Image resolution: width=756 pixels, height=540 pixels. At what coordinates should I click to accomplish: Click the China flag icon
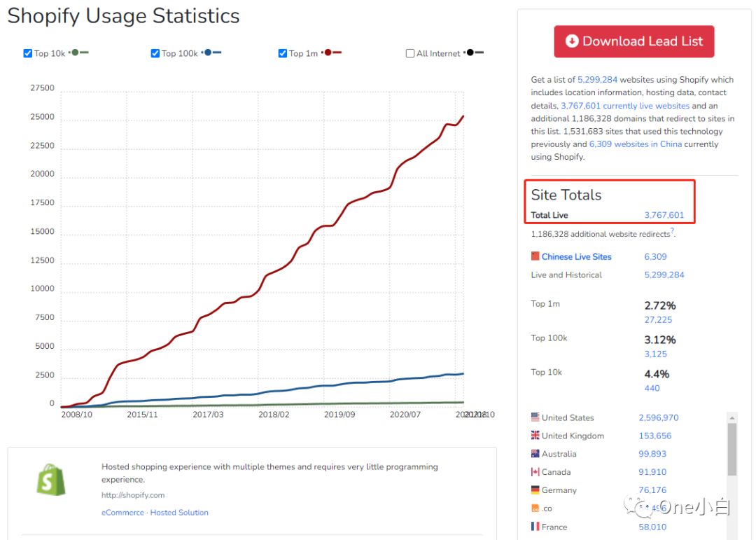coord(535,256)
